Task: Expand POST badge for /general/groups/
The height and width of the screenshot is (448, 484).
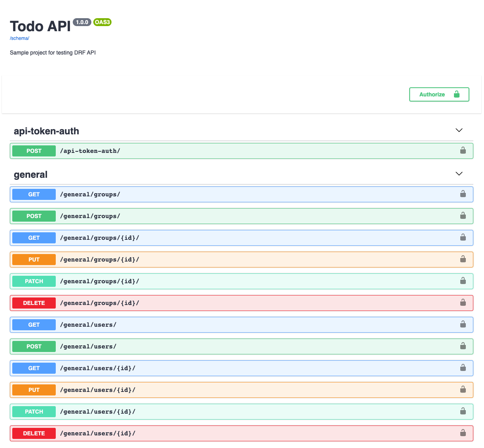Action: click(34, 216)
